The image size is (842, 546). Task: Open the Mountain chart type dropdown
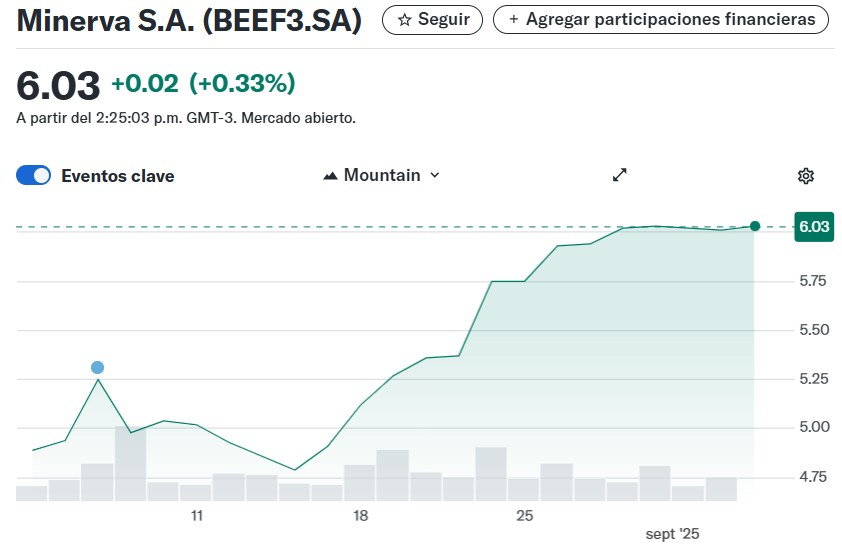pos(382,175)
